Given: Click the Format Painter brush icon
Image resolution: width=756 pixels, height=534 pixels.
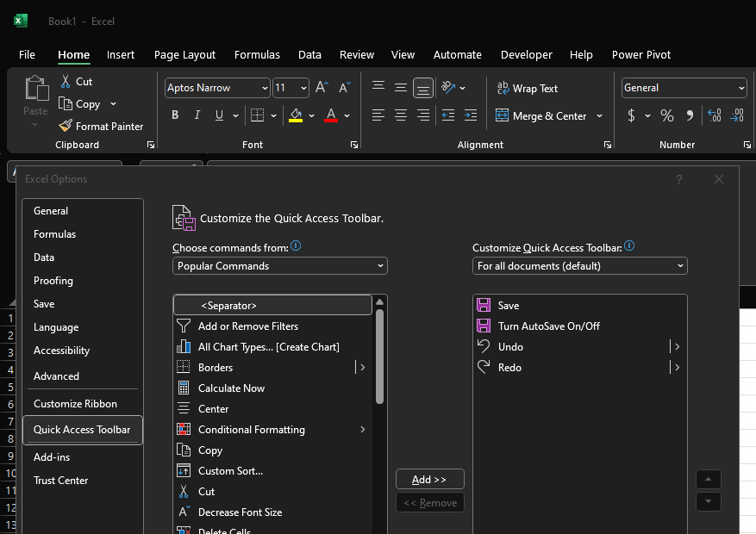Looking at the screenshot, I should [x=66, y=126].
